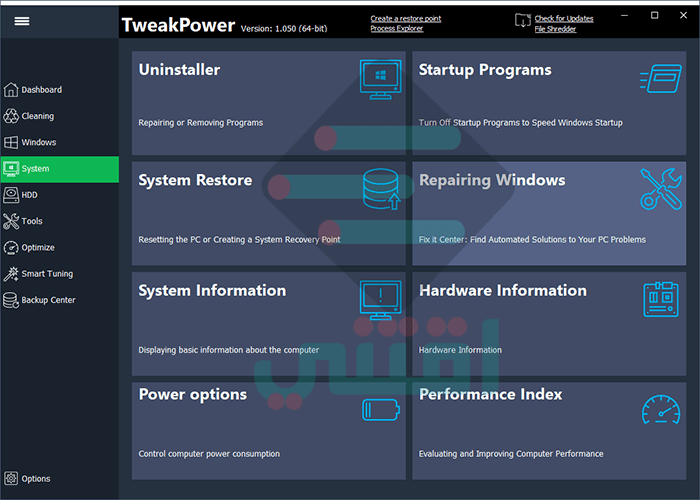Close the TweakPower window
Image resolution: width=700 pixels, height=500 pixels.
pos(683,16)
